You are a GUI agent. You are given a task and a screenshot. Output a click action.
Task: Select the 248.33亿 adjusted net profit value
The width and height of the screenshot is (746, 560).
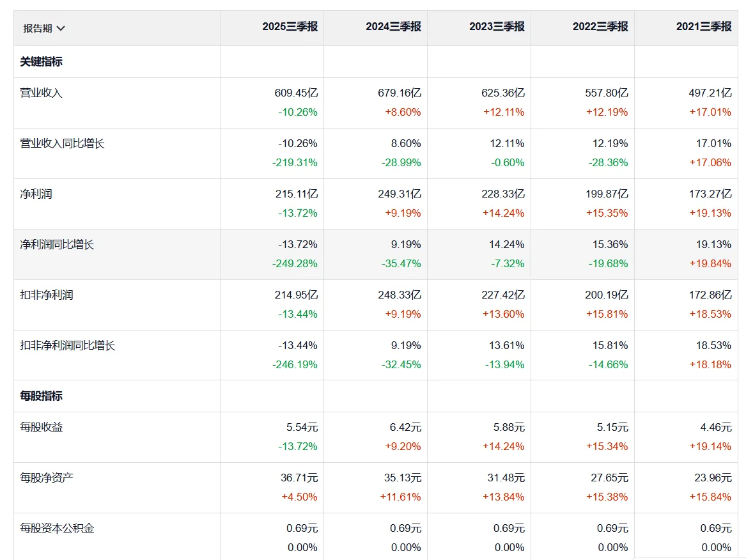pos(400,295)
